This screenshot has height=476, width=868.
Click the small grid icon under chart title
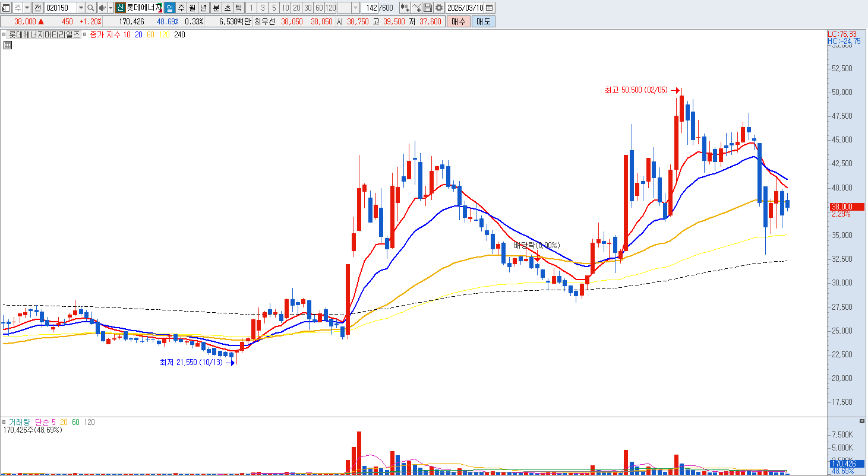(8, 45)
